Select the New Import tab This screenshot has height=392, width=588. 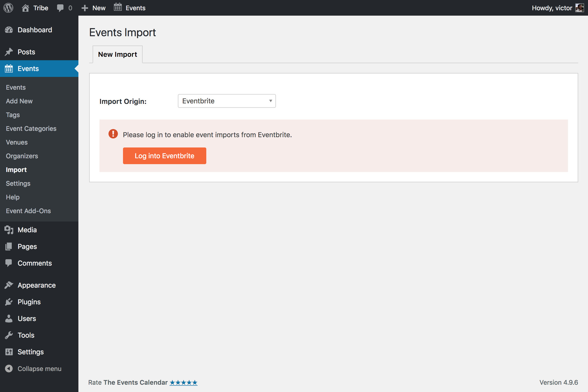(x=118, y=54)
